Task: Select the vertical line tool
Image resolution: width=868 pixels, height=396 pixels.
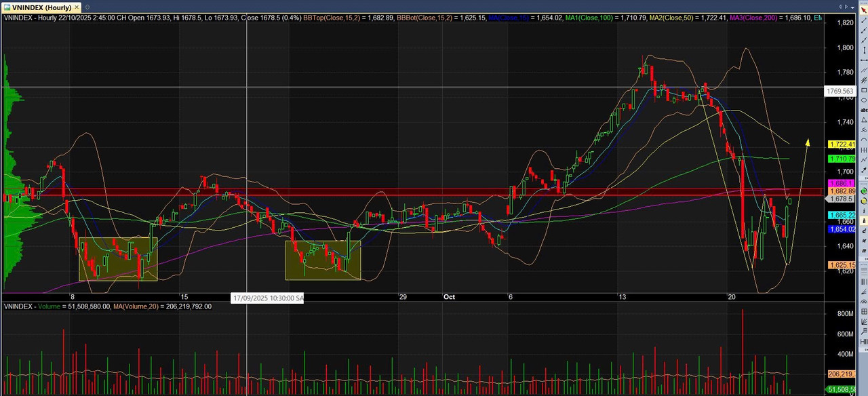Action: [863, 50]
